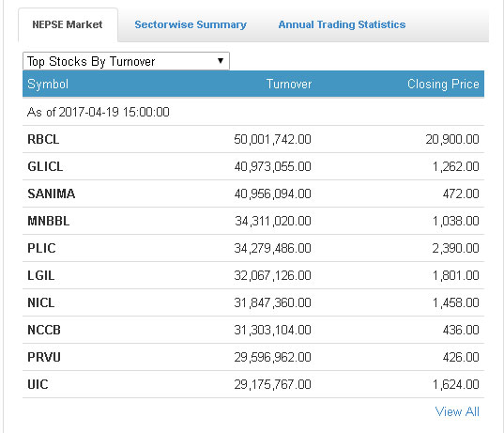
Task: Select the RBCL stock symbol
Action: point(43,139)
